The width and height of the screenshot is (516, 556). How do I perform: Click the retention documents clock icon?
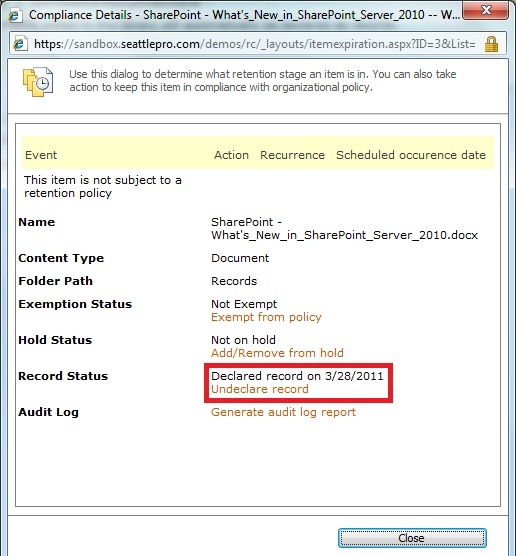[38, 82]
